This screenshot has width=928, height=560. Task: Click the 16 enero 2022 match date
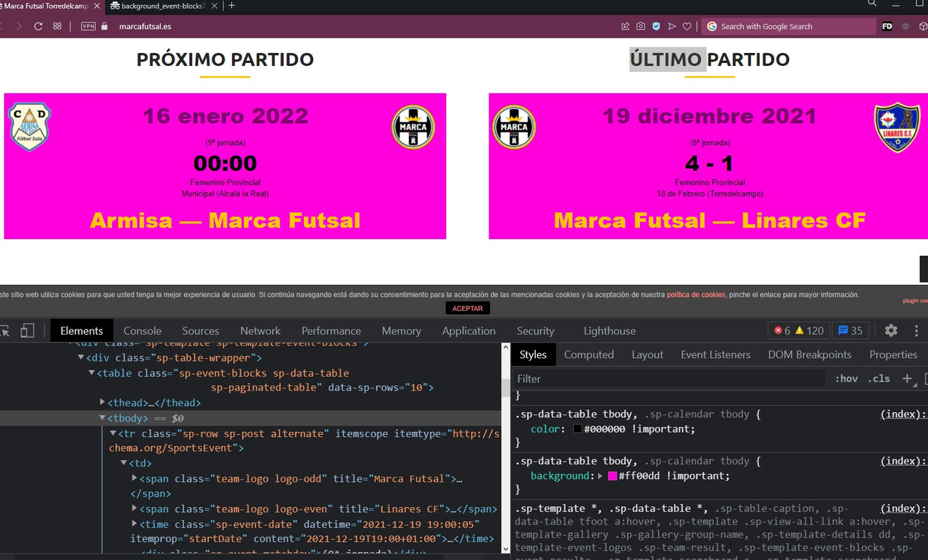(x=225, y=116)
